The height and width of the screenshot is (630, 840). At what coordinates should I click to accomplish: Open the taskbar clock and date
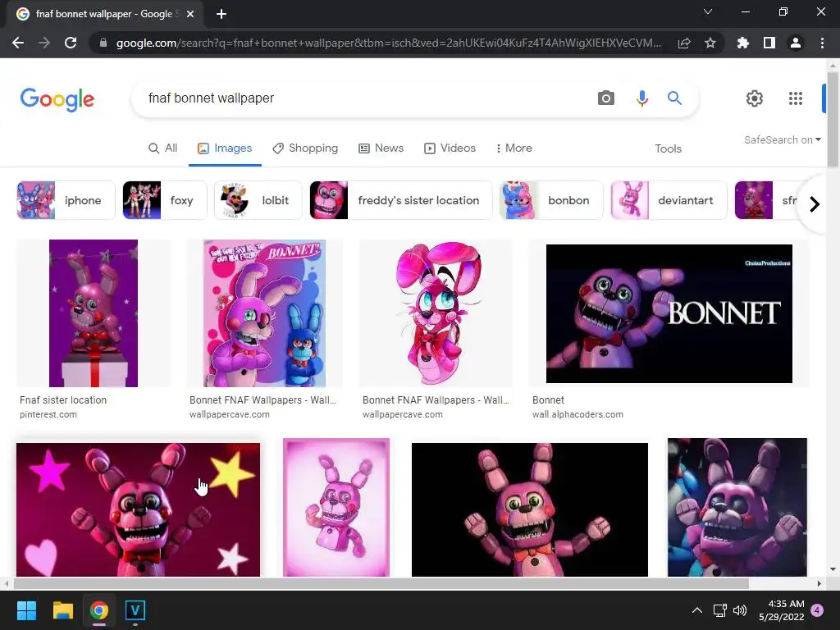(782, 610)
